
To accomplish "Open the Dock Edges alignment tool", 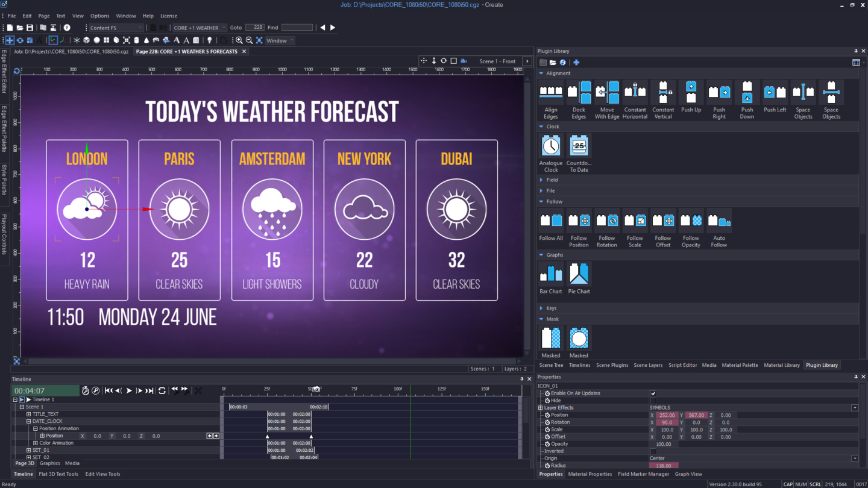I will [x=579, y=92].
